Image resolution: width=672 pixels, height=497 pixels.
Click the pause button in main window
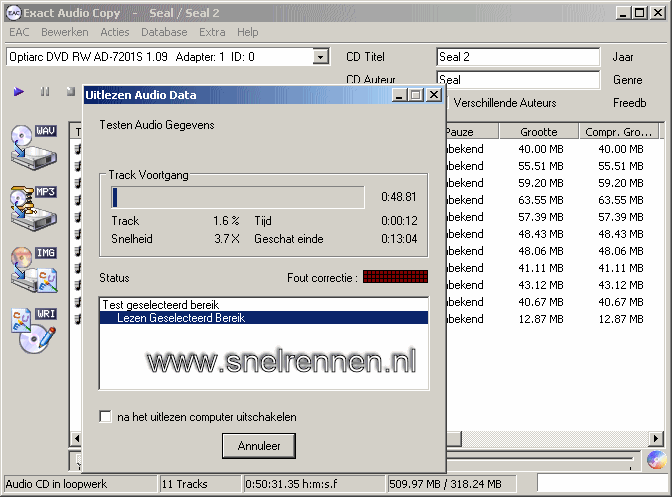tap(45, 91)
